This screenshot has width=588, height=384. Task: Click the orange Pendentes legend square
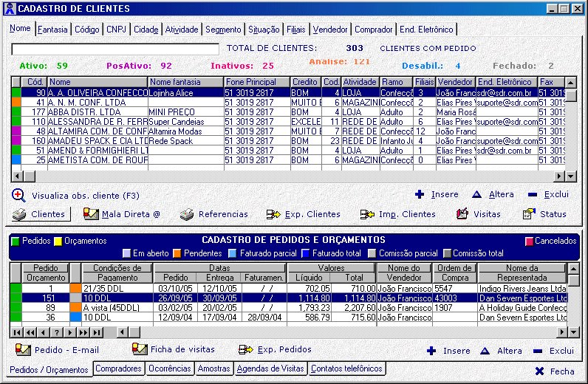(x=177, y=253)
